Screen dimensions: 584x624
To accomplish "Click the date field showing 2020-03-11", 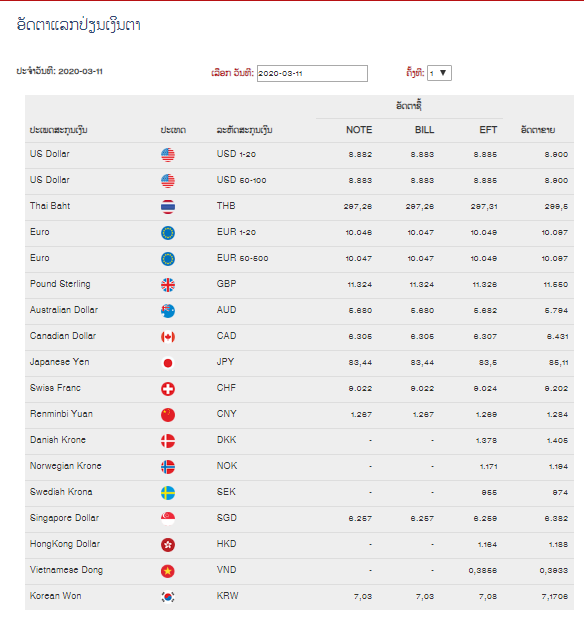I will click(x=312, y=74).
